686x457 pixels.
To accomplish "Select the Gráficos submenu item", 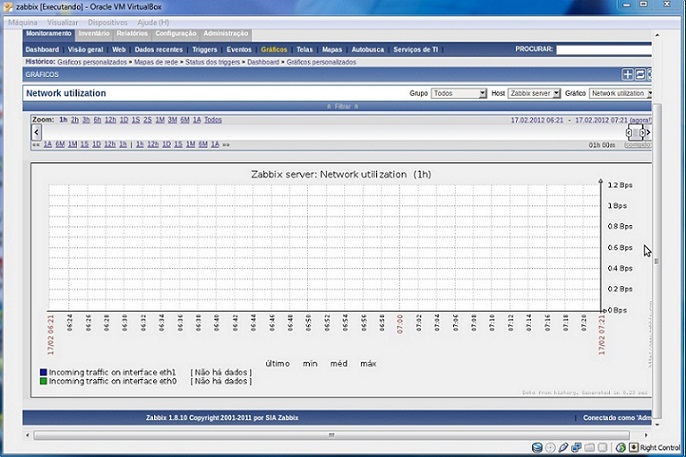I will point(274,50).
